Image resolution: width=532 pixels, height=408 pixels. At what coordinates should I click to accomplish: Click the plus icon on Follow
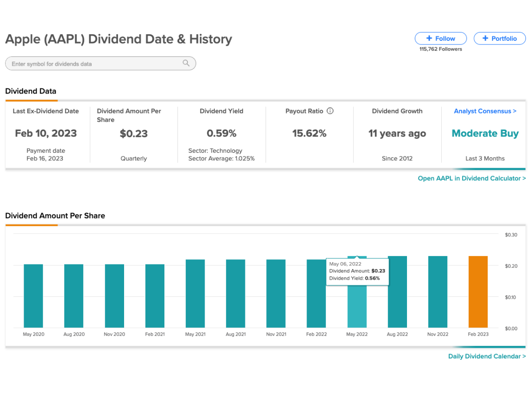coord(429,38)
